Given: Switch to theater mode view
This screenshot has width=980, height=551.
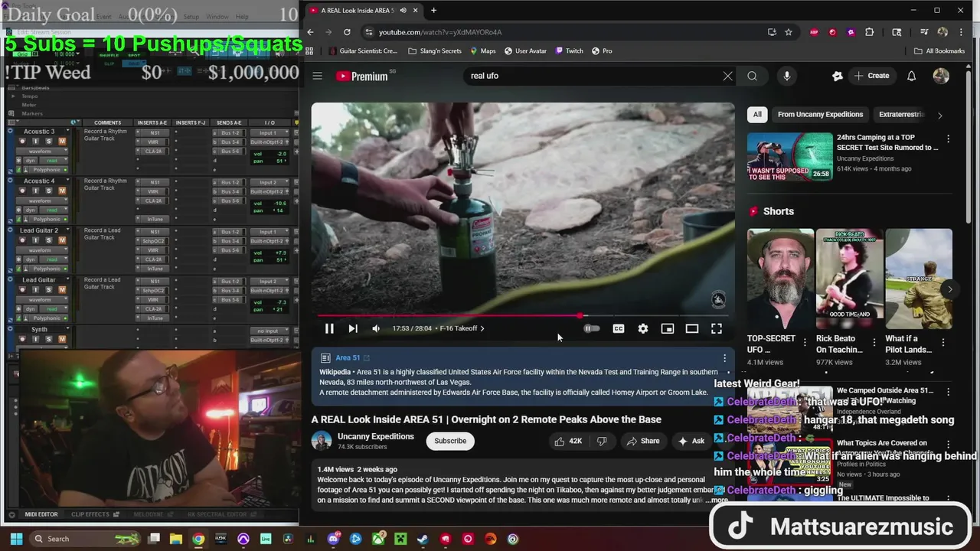Looking at the screenshot, I should coord(692,328).
